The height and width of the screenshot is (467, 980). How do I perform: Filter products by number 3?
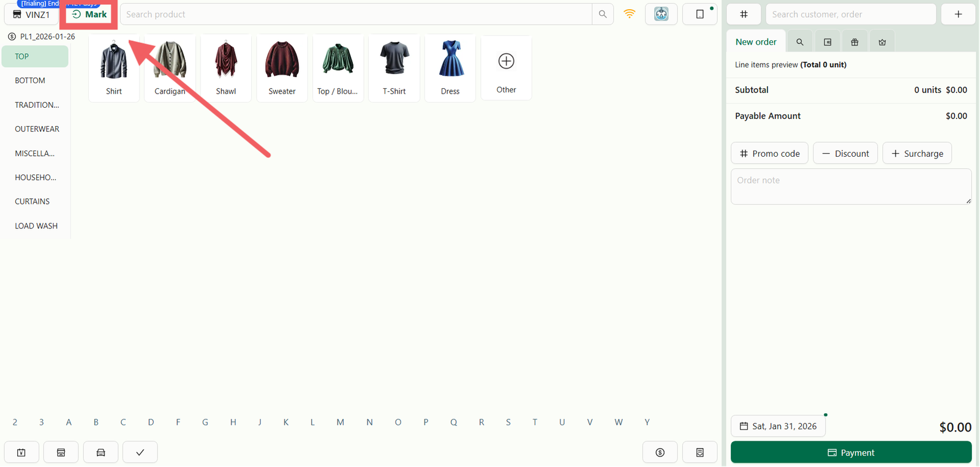coord(42,422)
